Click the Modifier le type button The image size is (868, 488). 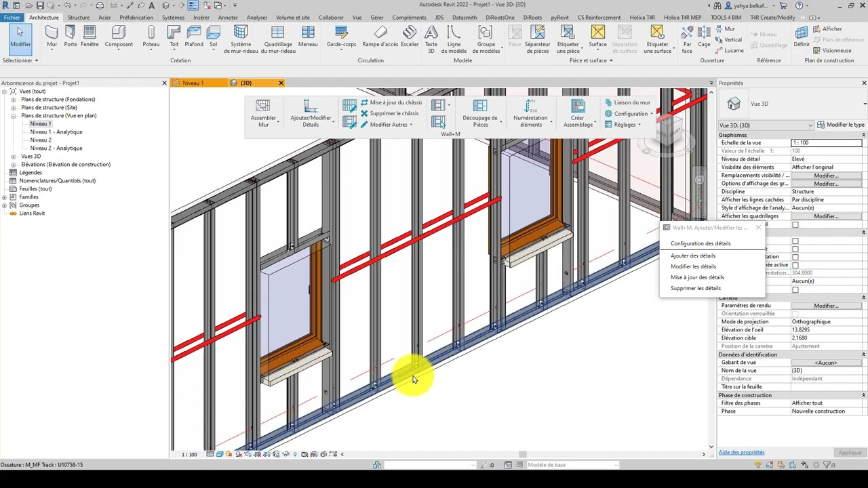pos(841,125)
